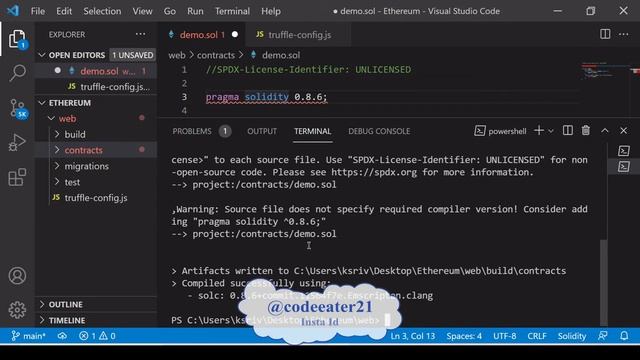Open the Selection menu
Image resolution: width=640 pixels, height=360 pixels.
pyautogui.click(x=102, y=11)
